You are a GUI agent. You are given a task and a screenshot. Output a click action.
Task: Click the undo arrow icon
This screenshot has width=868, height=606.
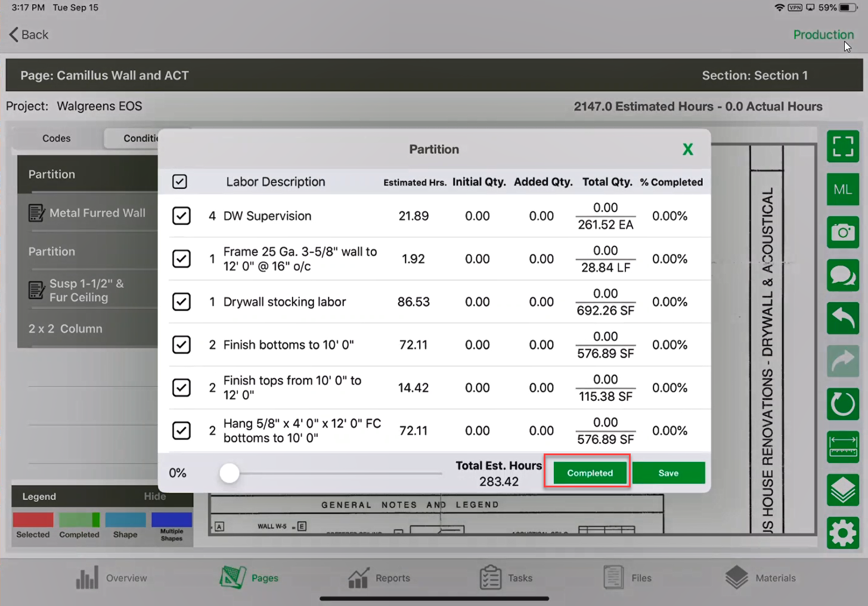pyautogui.click(x=842, y=318)
